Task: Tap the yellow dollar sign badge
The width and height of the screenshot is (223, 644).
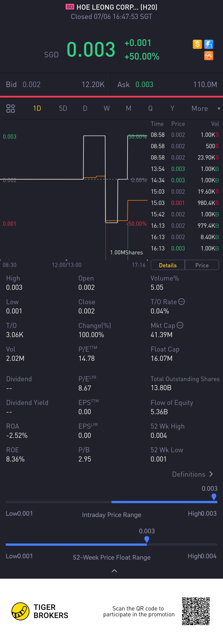Action: click(x=197, y=44)
